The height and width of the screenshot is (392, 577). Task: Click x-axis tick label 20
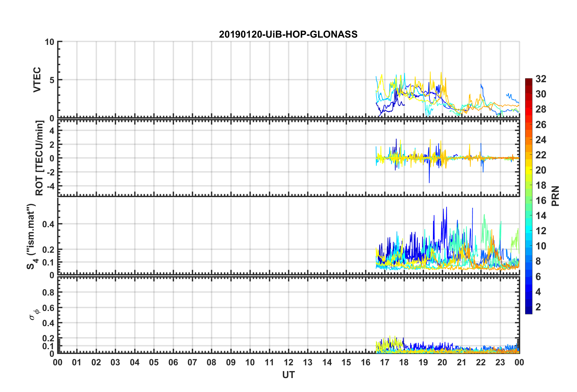pos(442,362)
